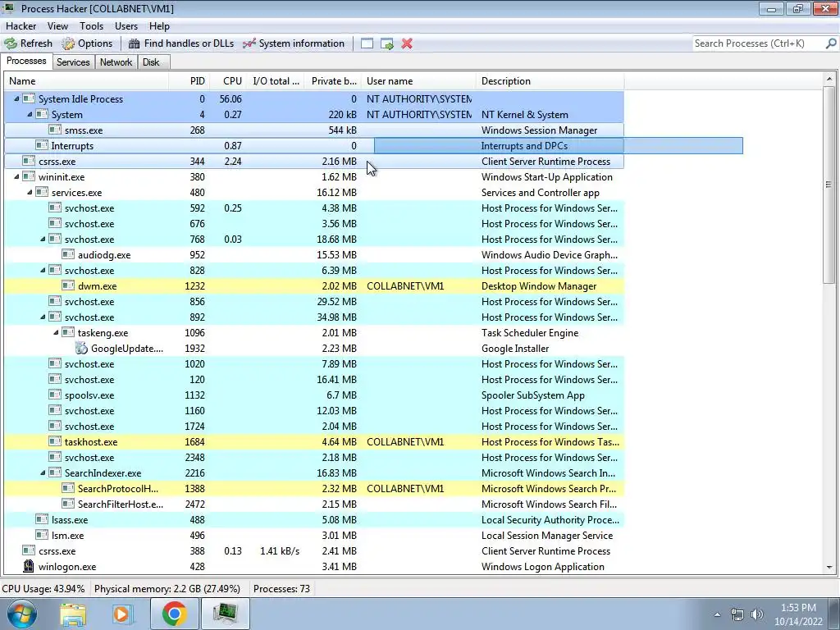Sort by the PID column header
Screen dimensions: 840x630
click(x=189, y=81)
